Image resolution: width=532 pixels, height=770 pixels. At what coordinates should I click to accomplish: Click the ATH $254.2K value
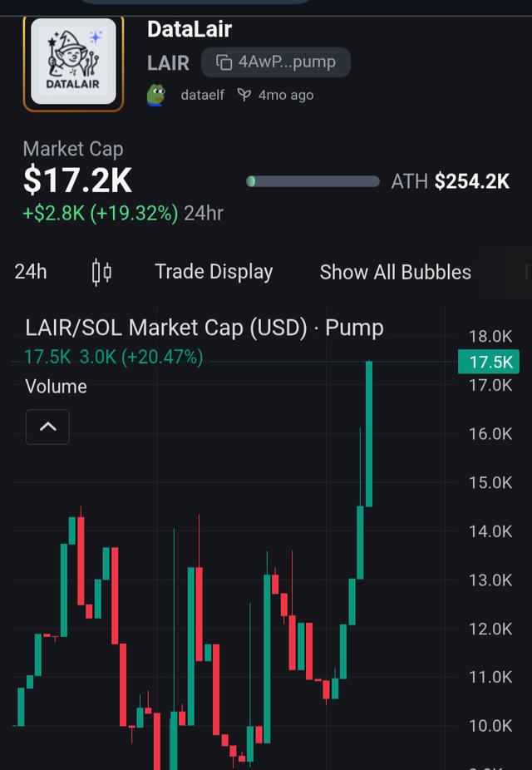(471, 181)
